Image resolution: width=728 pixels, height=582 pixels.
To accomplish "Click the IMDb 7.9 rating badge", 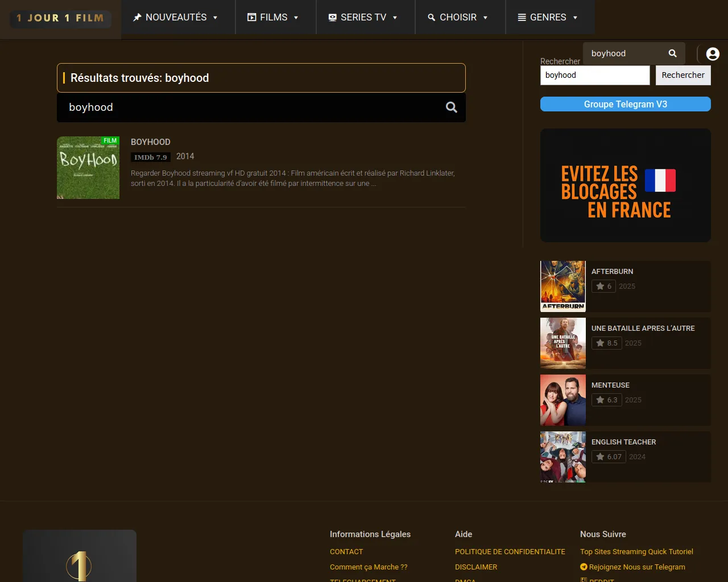I will coord(151,157).
